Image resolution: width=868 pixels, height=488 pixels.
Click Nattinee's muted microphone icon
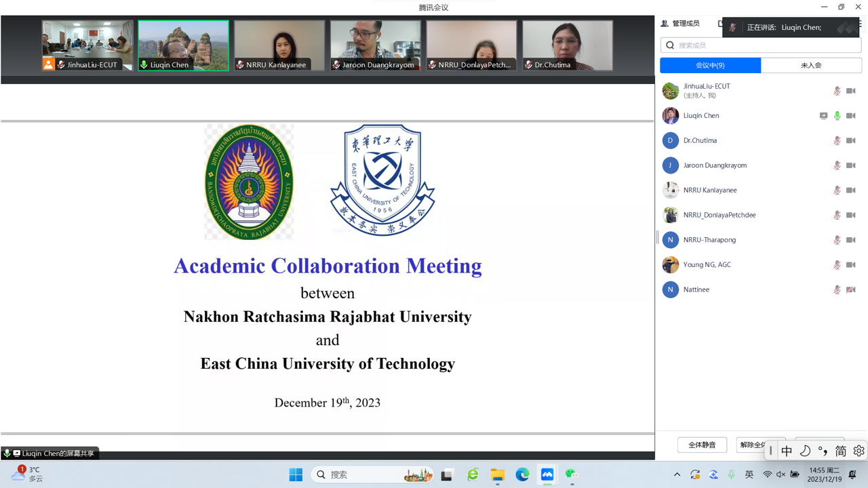(x=837, y=290)
